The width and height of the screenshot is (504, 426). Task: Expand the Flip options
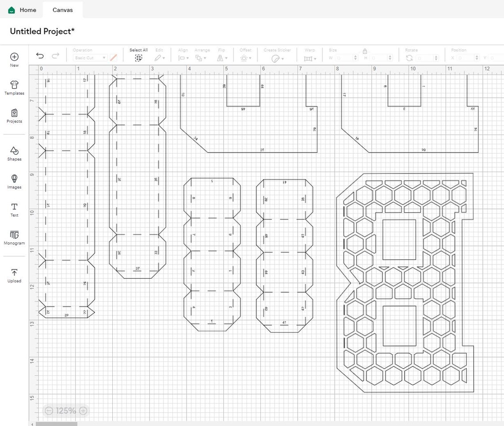pos(222,58)
